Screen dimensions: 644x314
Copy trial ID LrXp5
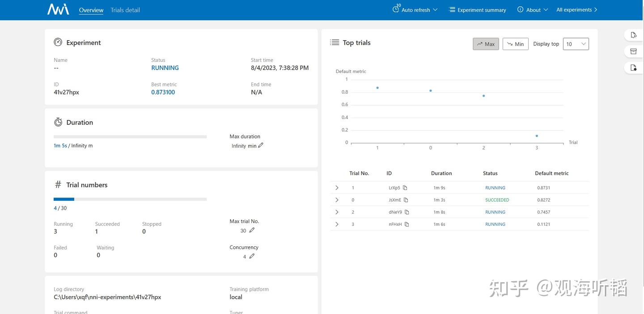click(405, 188)
